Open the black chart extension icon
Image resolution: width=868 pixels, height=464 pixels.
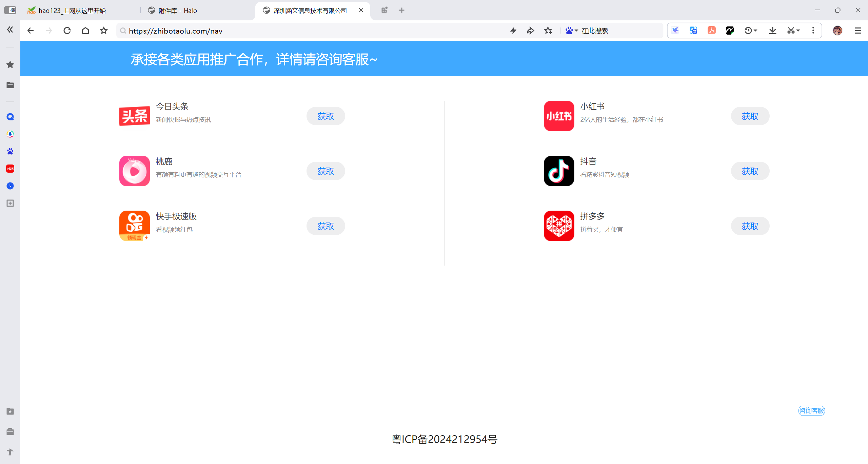tap(730, 31)
